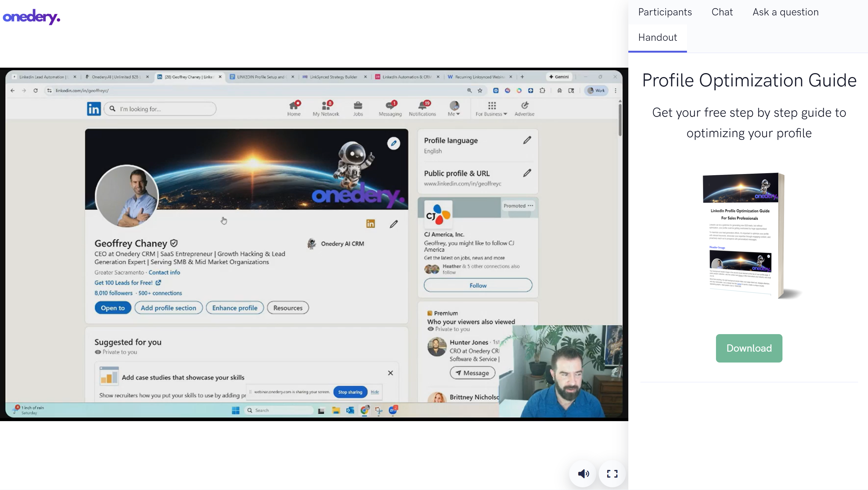Click the LinkedIn page vertical scrollbar
Screen dimensions: 868x490
(620, 120)
